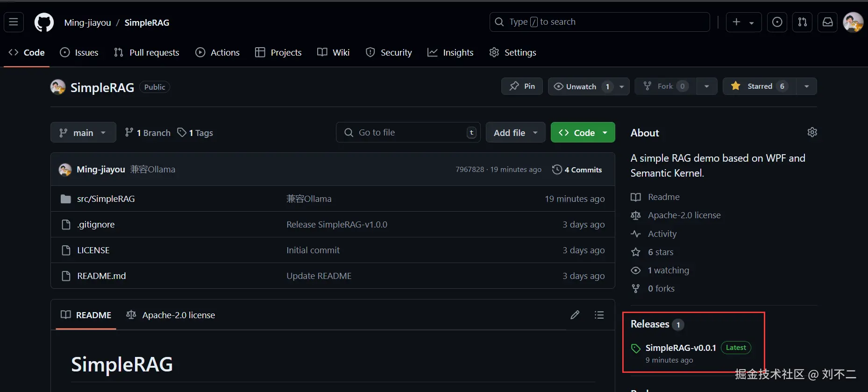This screenshot has width=868, height=392.
Task: Open the Unwatch notifications dropdown
Action: (x=589, y=86)
